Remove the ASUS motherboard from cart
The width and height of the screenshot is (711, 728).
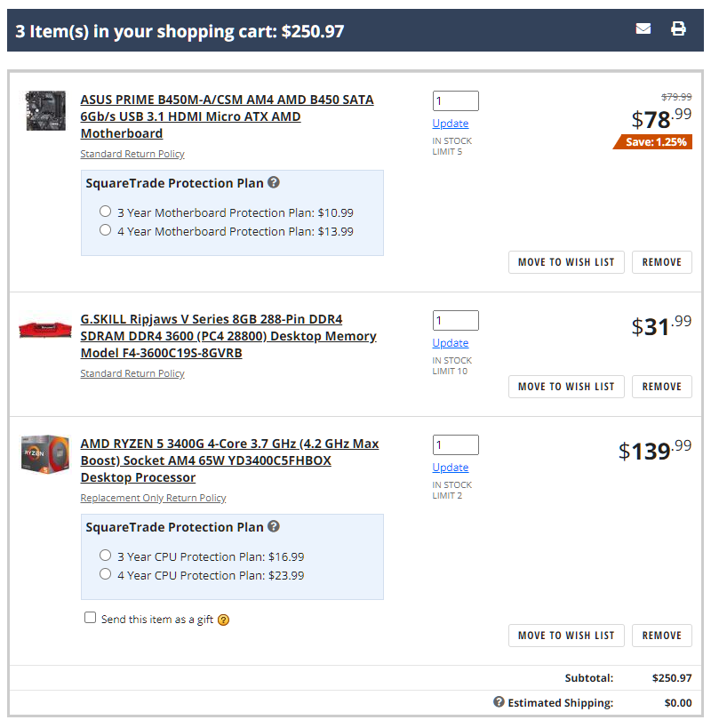661,262
